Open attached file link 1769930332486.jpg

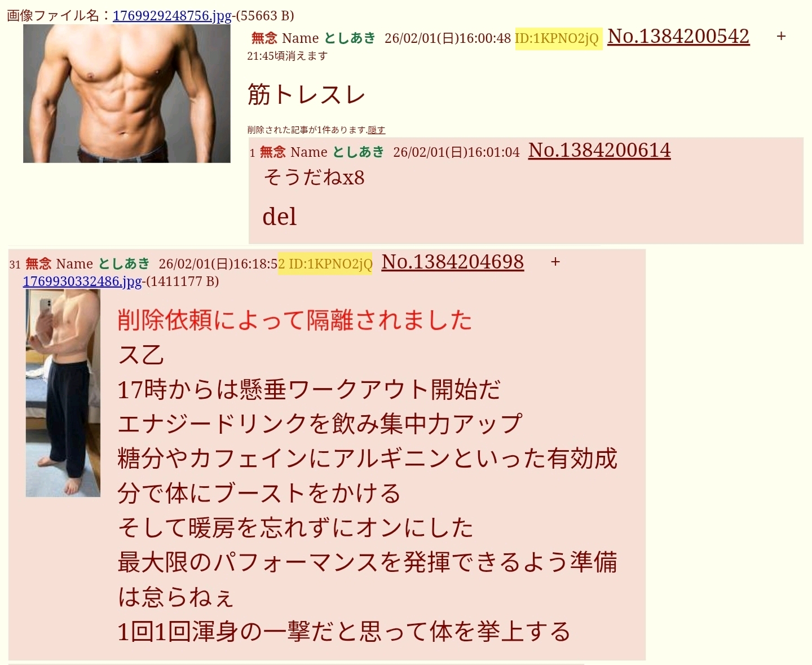pos(82,281)
